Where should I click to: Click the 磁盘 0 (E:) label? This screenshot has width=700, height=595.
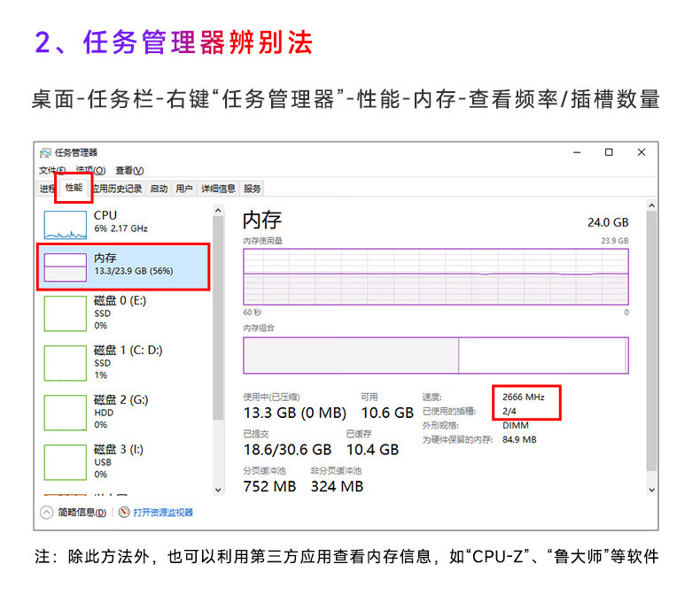pos(120,301)
